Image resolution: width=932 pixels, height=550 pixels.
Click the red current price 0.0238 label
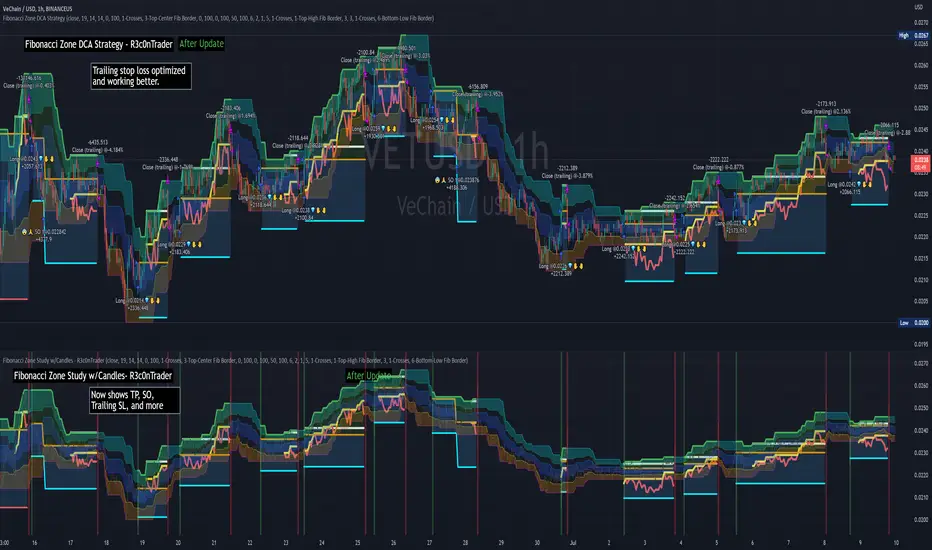point(920,164)
